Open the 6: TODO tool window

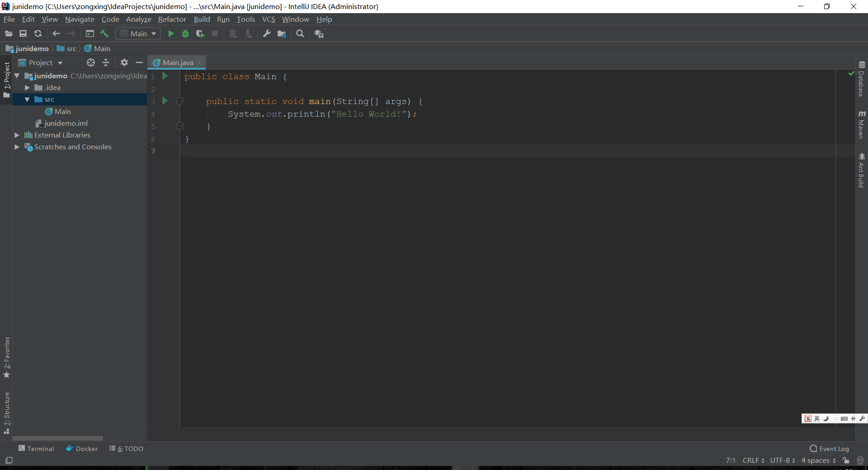tap(126, 448)
